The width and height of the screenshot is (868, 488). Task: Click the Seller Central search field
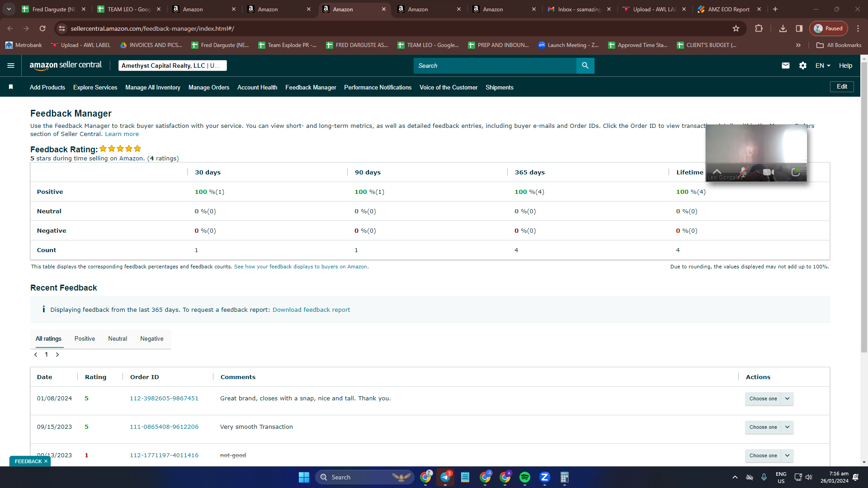[x=495, y=66]
